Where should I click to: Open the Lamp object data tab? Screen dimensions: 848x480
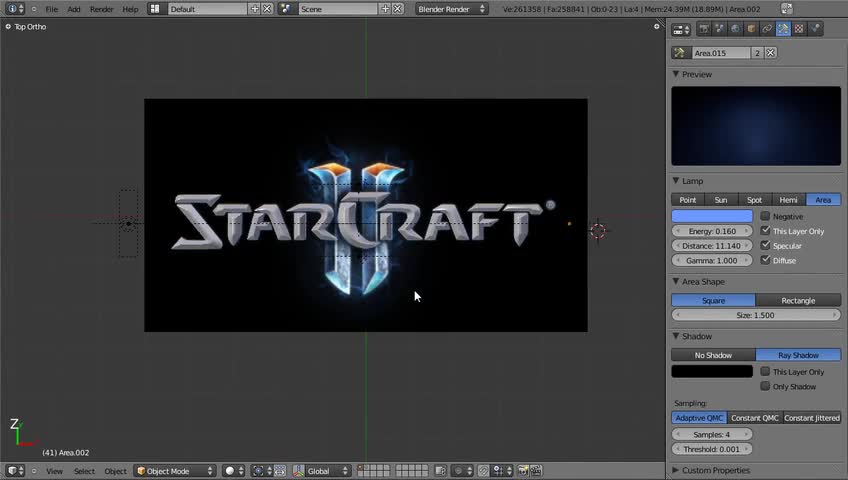tap(783, 29)
